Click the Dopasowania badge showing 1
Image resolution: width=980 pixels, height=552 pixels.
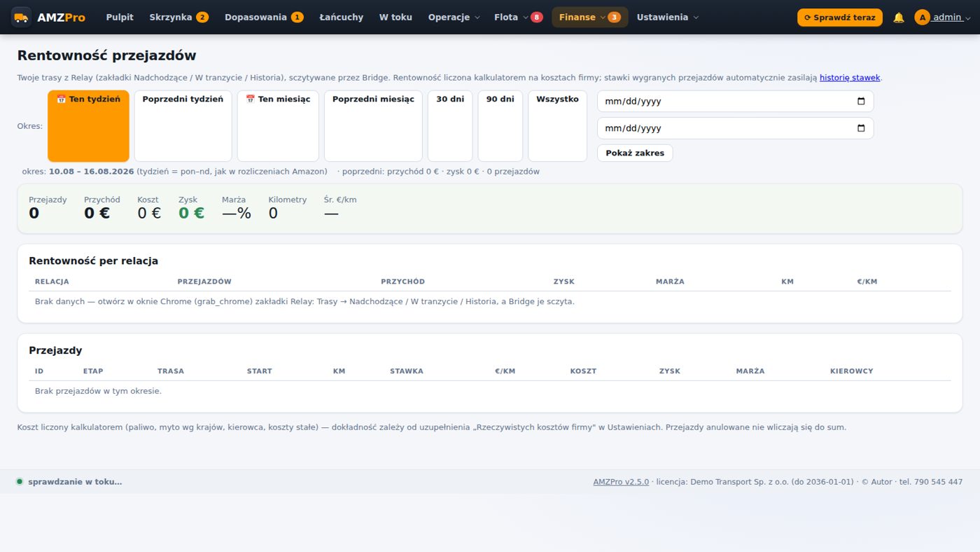click(x=297, y=18)
